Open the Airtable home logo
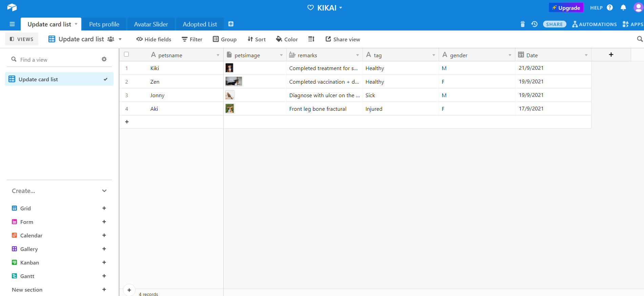This screenshot has height=296, width=644. click(12, 7)
